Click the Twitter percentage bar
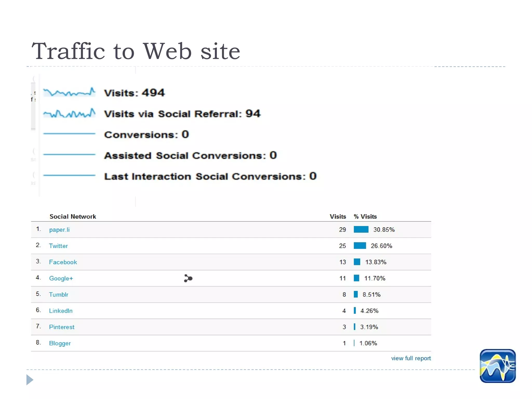Image resolution: width=532 pixels, height=399 pixels. pyautogui.click(x=360, y=245)
